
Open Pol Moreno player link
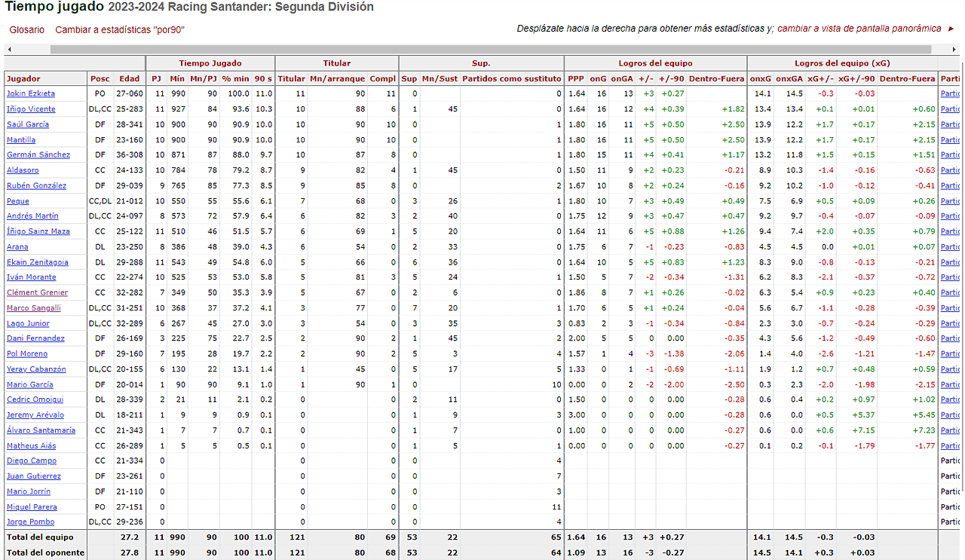[27, 353]
